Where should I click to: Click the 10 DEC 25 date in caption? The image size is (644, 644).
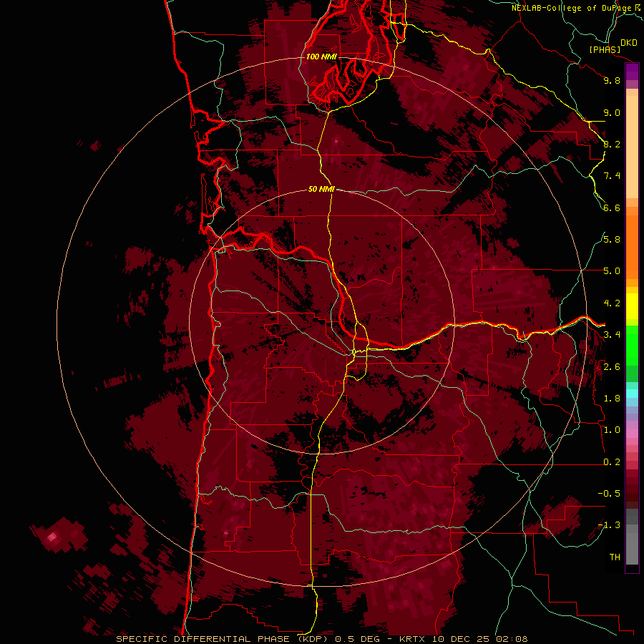(460, 639)
